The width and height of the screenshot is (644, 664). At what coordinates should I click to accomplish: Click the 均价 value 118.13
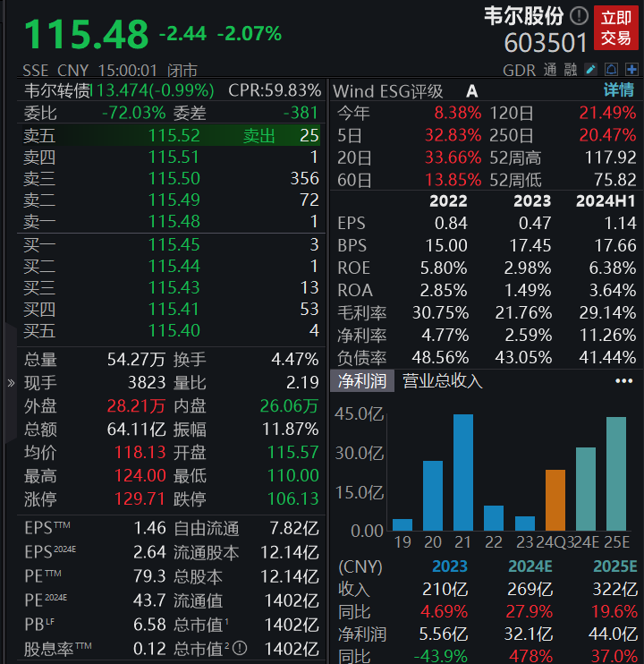pos(140,452)
